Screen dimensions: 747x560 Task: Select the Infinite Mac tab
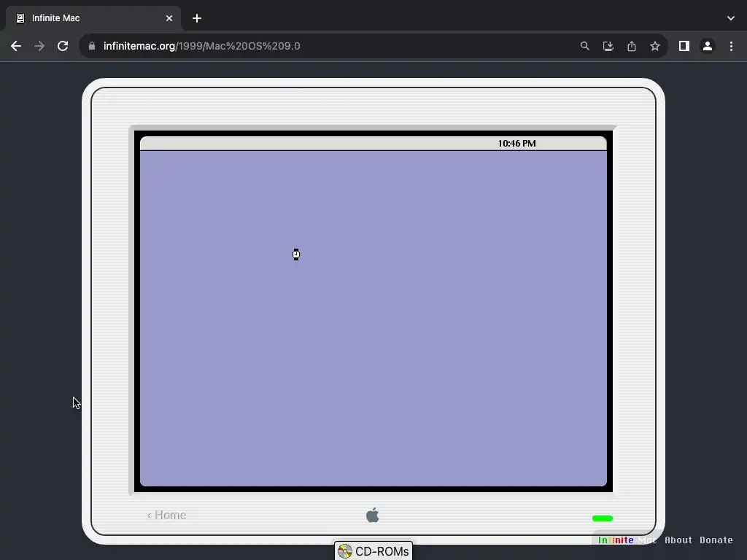[x=93, y=18]
